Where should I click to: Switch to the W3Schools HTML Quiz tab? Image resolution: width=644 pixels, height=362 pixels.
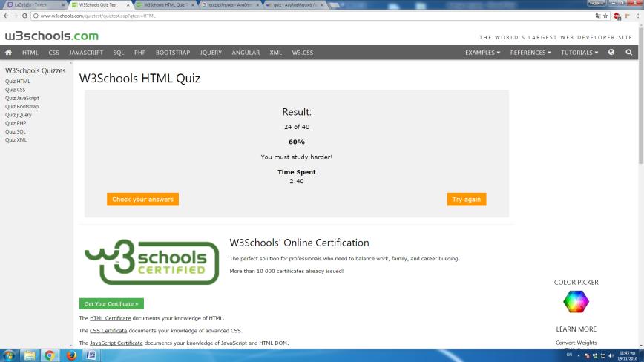tap(164, 5)
